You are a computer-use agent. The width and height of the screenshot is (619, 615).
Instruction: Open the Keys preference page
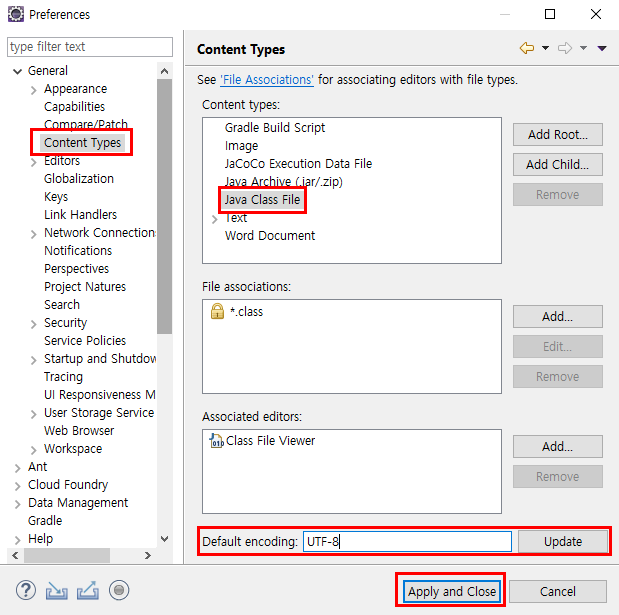pyautogui.click(x=56, y=197)
